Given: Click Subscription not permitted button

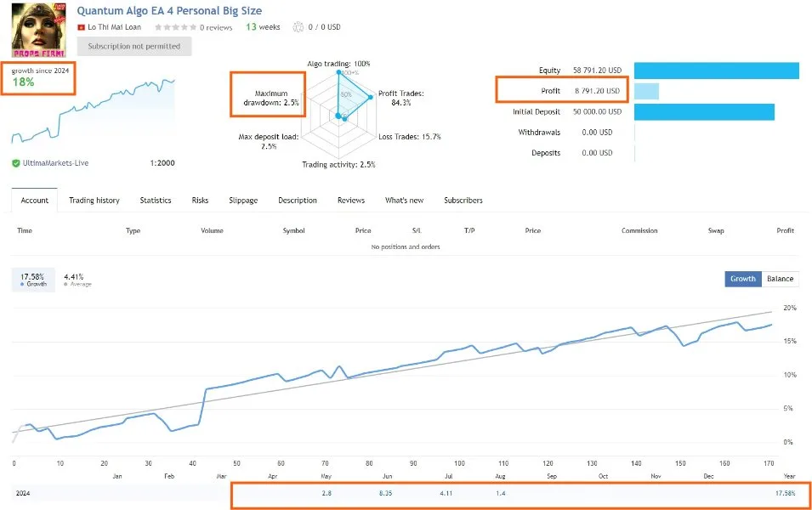Looking at the screenshot, I should pos(134,46).
